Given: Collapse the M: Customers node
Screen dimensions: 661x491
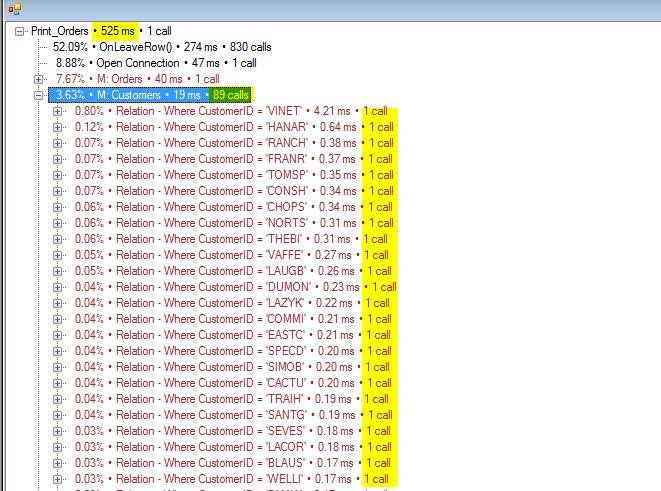Looking at the screenshot, I should [38, 95].
